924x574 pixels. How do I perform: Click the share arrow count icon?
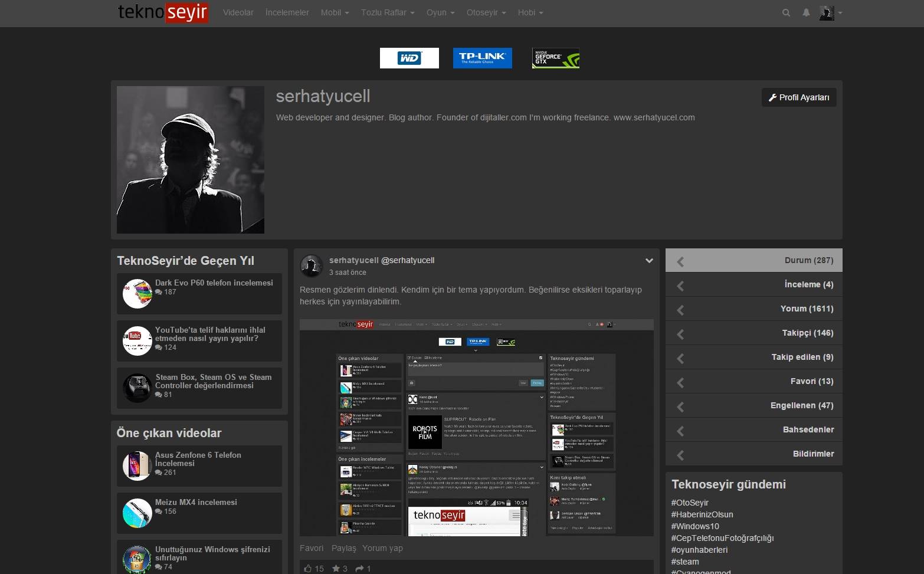[x=359, y=568]
